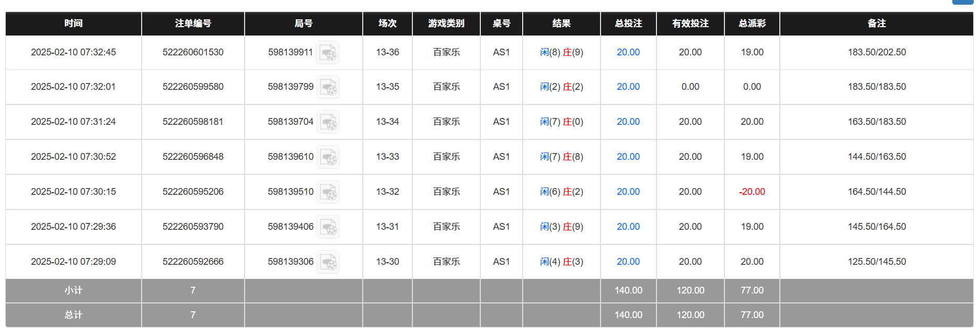980x328 pixels.
Task: Click the 总派彩 column header
Action: coord(751,24)
